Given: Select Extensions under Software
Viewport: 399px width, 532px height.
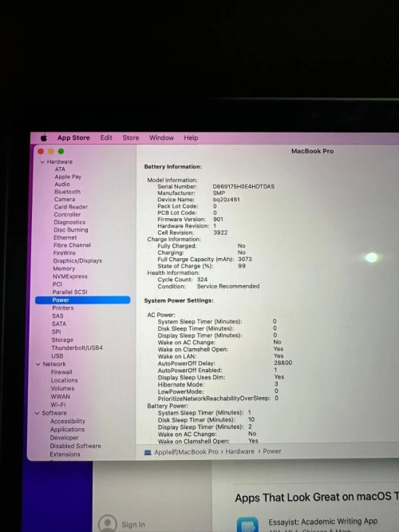Looking at the screenshot, I should point(65,454).
